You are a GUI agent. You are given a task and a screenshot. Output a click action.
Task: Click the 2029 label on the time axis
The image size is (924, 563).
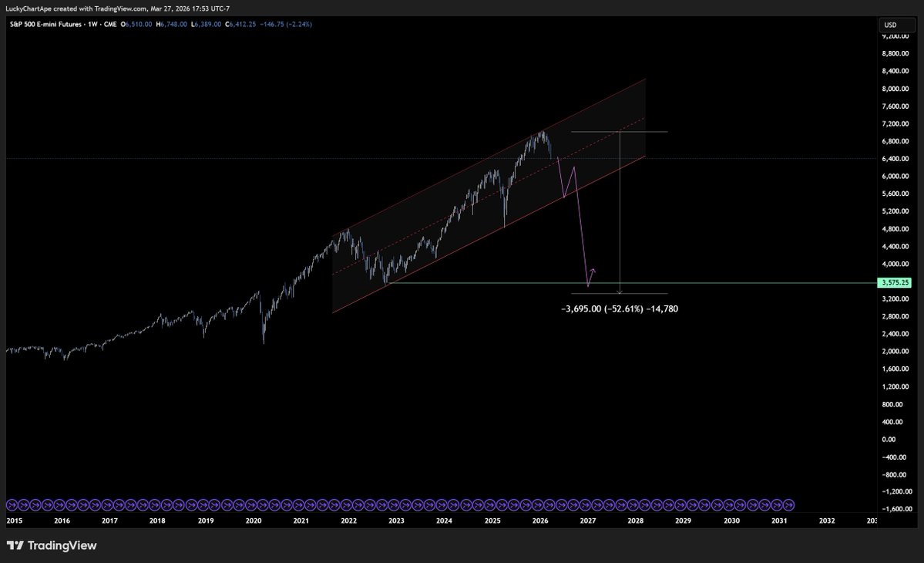click(684, 521)
